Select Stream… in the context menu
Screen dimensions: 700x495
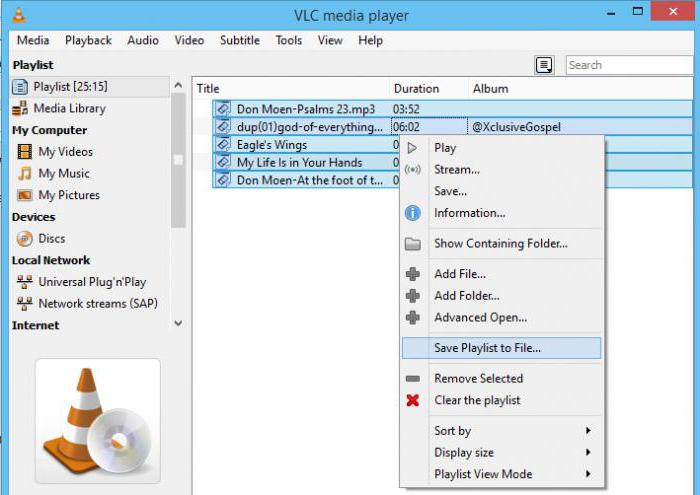[x=501, y=170]
